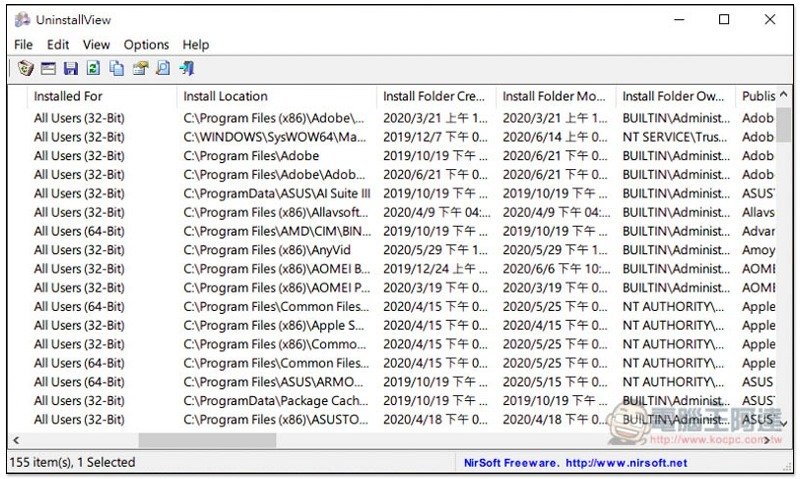Open the Options menu
Screen dimensions: 800x479
pyautogui.click(x=146, y=44)
